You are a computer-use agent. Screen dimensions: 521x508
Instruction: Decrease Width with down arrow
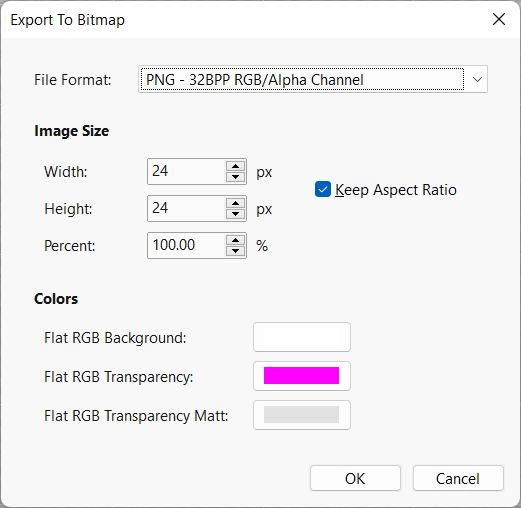(x=235, y=177)
